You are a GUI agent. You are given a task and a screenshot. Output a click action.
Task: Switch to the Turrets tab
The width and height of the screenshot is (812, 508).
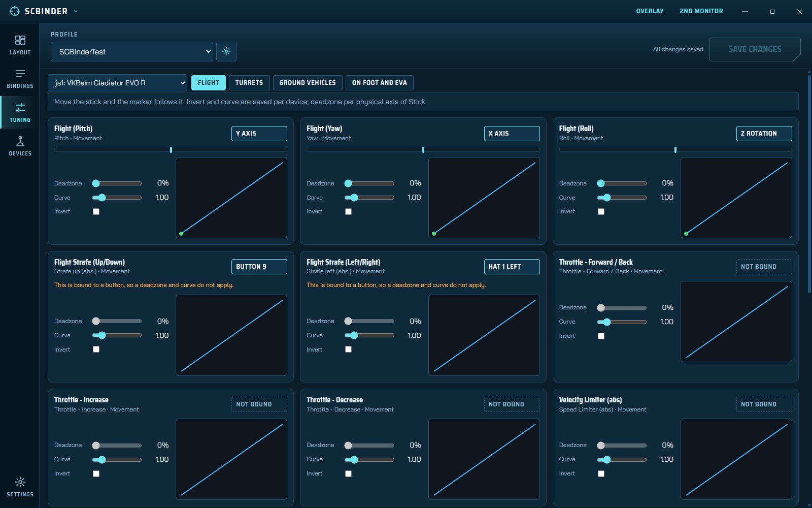(249, 83)
